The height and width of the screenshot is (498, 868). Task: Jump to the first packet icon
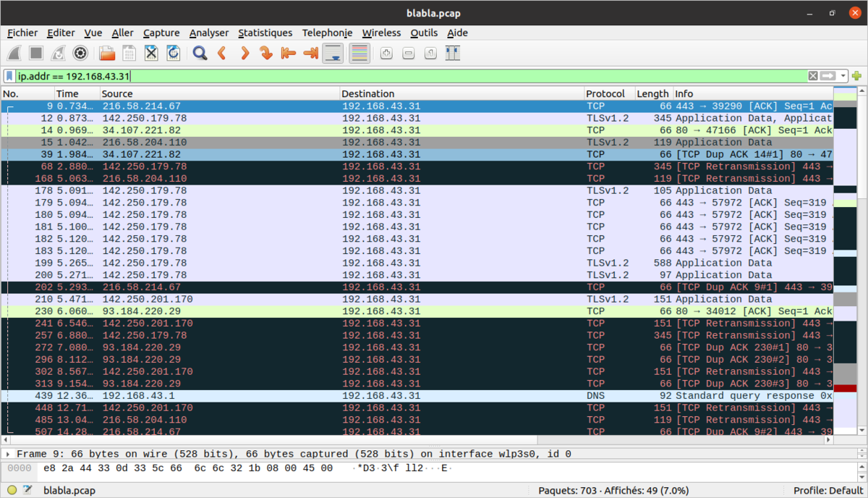[x=289, y=53]
